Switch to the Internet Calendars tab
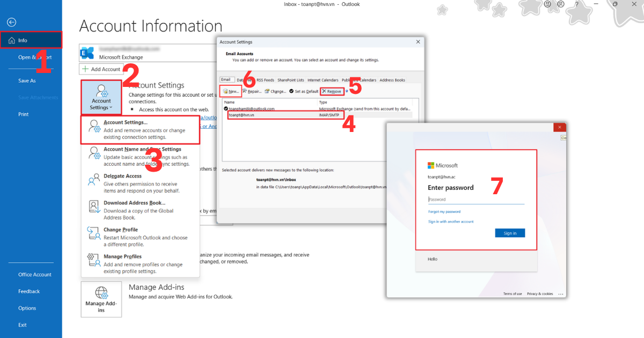This screenshot has height=338, width=644. pos(323,80)
